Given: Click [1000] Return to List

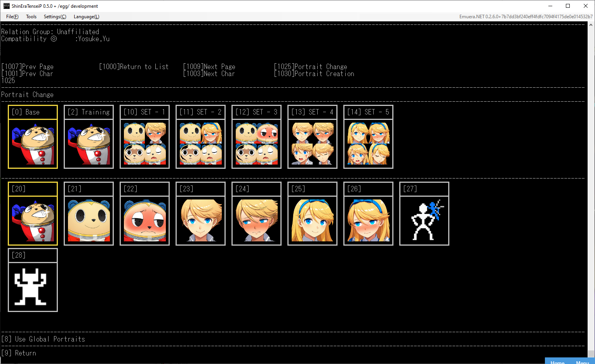Looking at the screenshot, I should tap(134, 67).
